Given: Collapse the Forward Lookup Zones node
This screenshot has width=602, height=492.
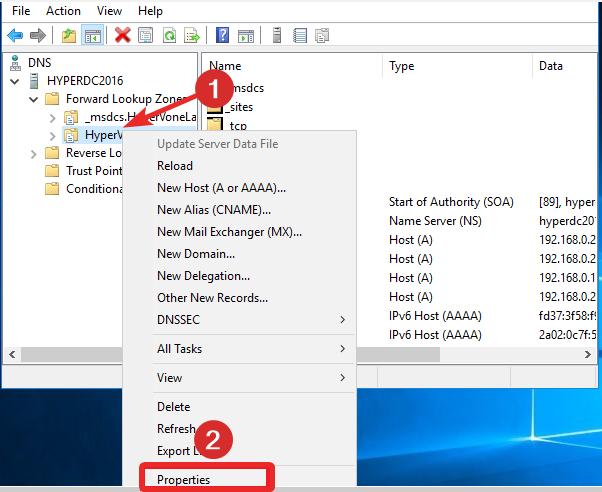Looking at the screenshot, I should point(34,99).
